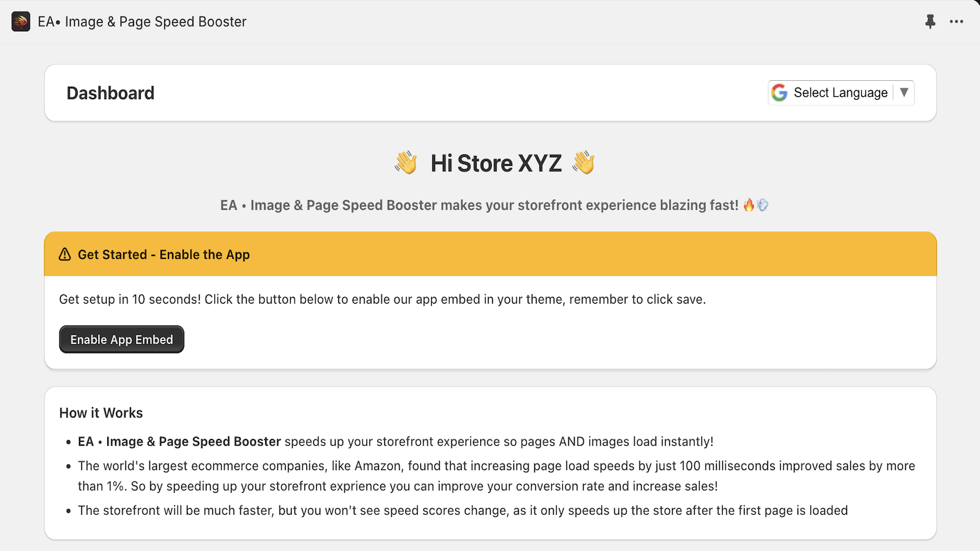Image resolution: width=980 pixels, height=551 pixels.
Task: Select the Dashboard heading
Action: click(110, 93)
